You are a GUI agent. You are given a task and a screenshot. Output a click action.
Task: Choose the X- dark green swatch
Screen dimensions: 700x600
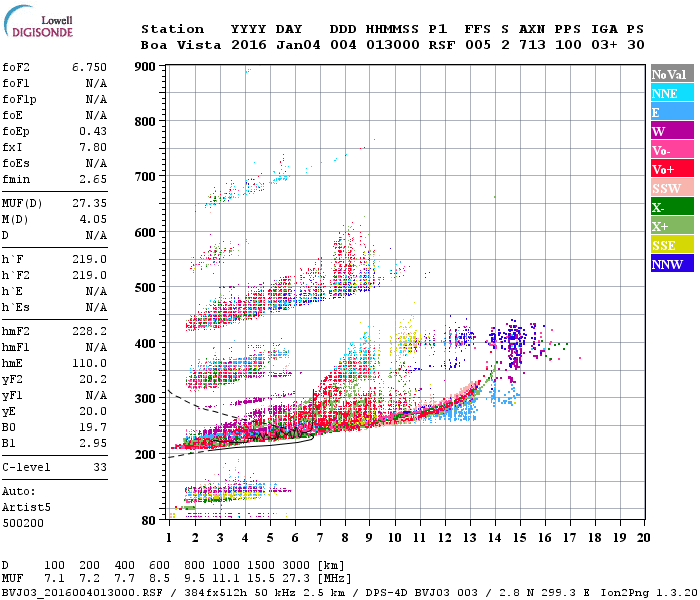(x=672, y=207)
